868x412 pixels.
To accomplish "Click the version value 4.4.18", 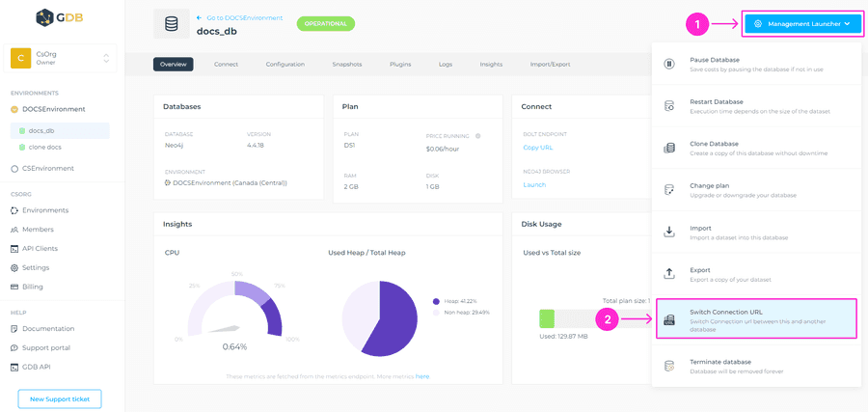I will coord(257,145).
